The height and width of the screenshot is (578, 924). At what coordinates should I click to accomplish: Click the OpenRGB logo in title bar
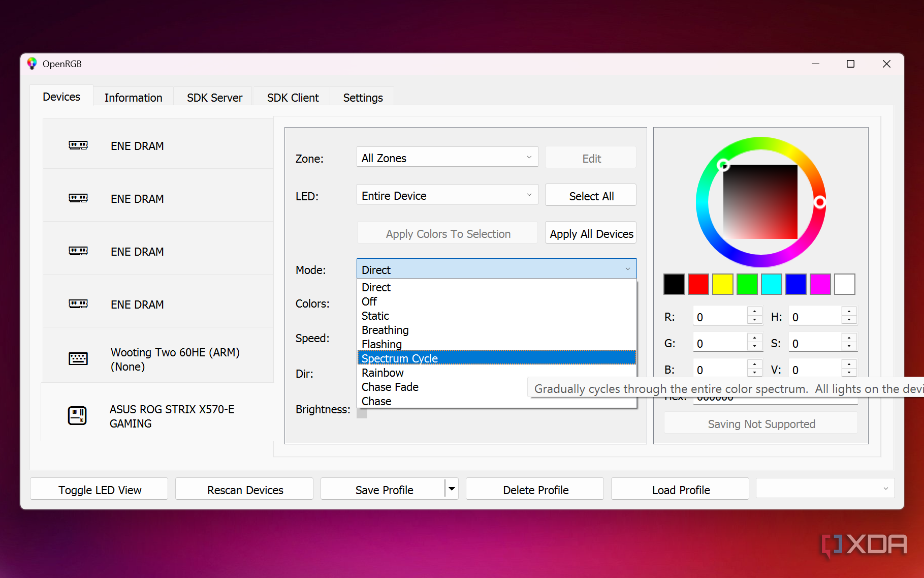(x=32, y=64)
